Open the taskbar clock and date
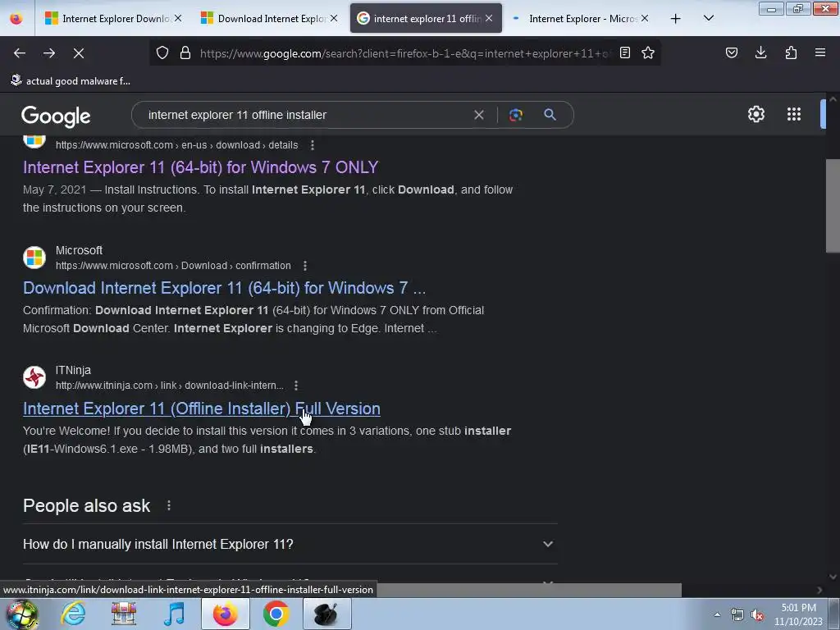Screen dimensions: 840x630 click(798, 614)
